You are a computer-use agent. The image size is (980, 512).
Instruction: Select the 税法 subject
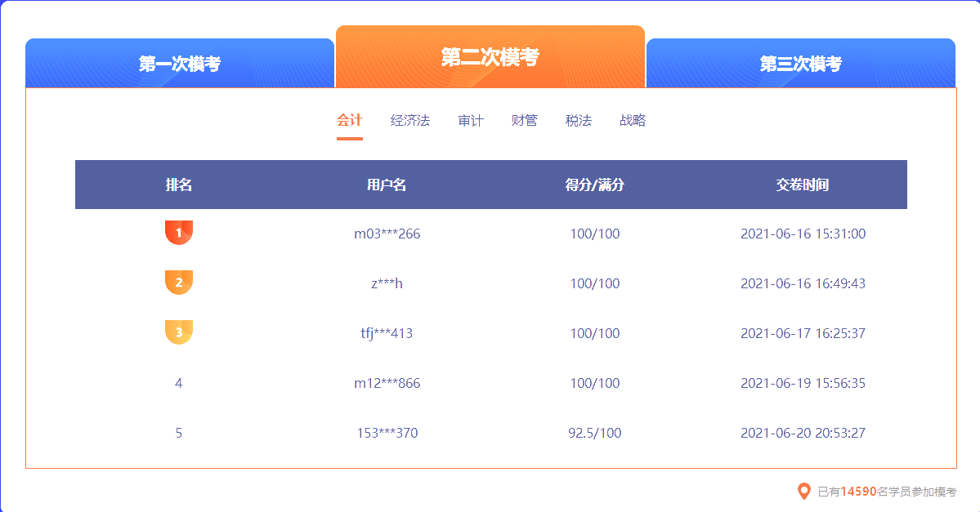(x=578, y=120)
